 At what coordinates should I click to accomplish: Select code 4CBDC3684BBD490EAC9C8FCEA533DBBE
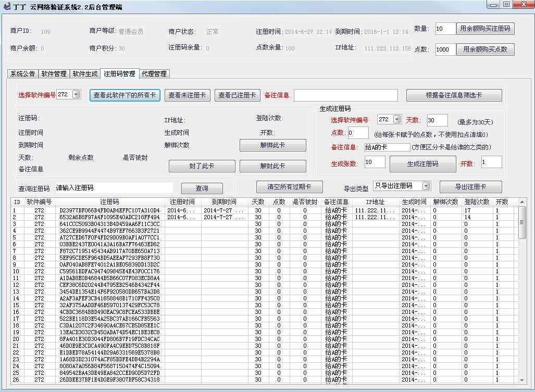[x=109, y=312]
